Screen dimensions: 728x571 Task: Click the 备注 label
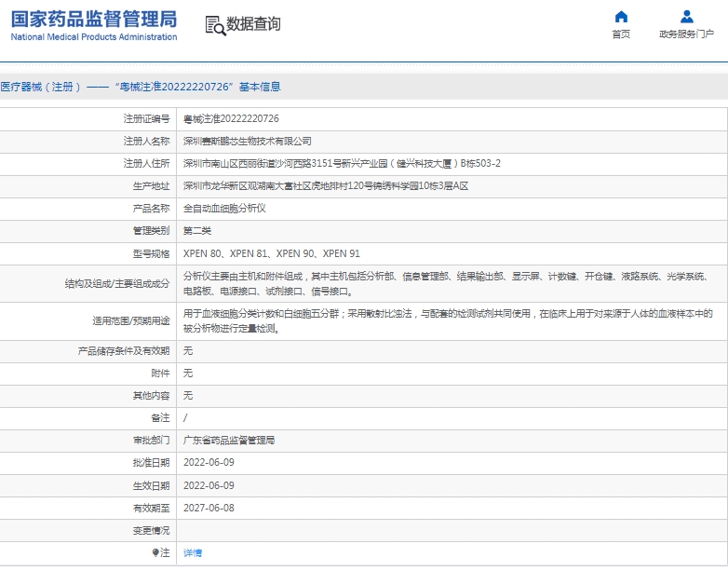161,418
